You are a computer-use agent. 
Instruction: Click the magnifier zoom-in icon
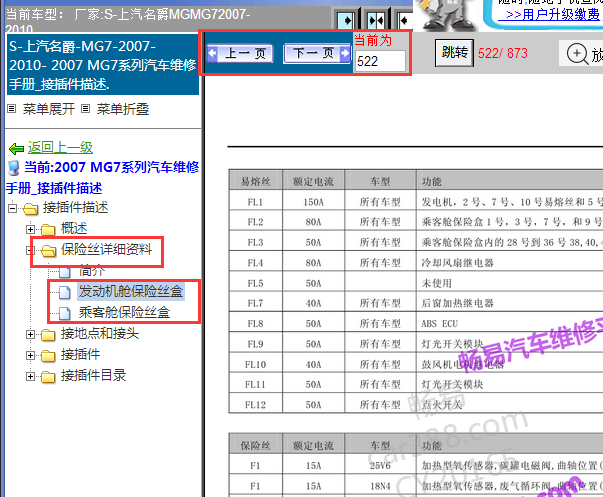pyautogui.click(x=577, y=53)
